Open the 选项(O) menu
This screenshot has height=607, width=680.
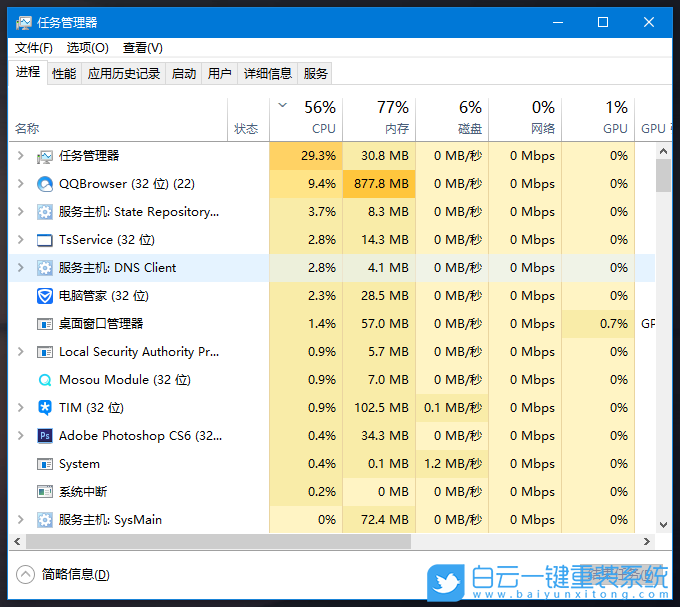(88, 48)
